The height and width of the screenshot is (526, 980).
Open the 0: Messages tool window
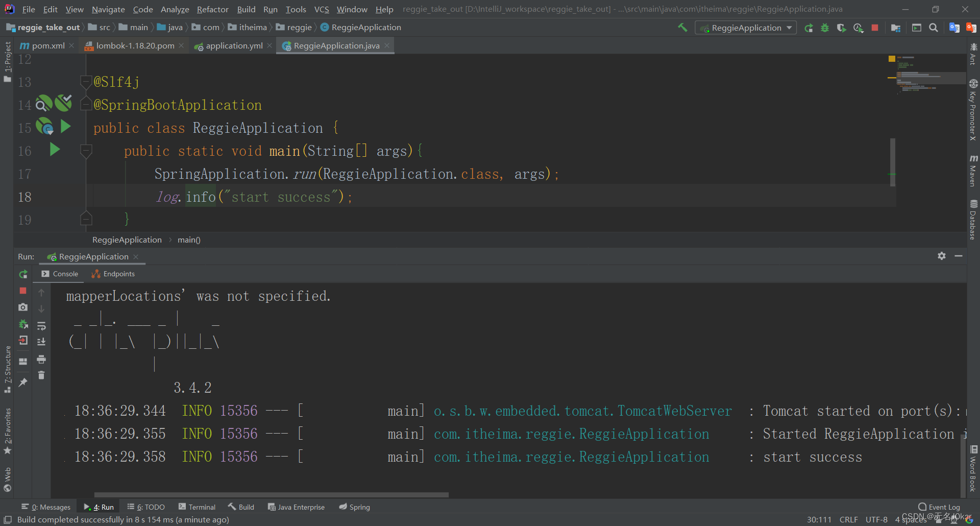click(46, 507)
